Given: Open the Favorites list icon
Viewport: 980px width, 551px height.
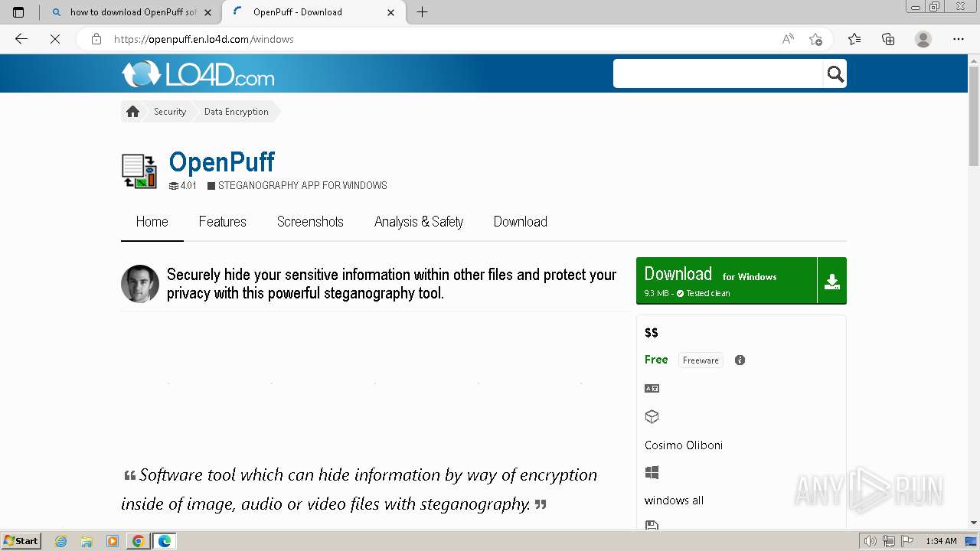Looking at the screenshot, I should (854, 39).
